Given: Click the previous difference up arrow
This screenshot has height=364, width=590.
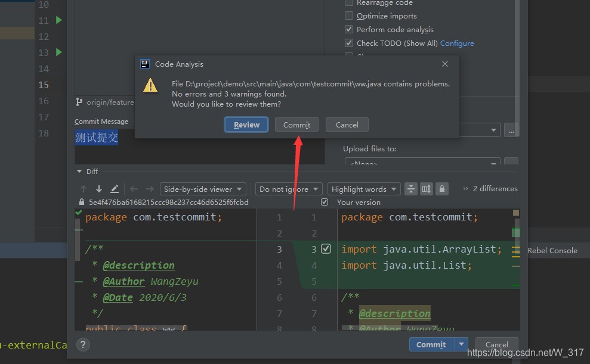Looking at the screenshot, I should click(x=84, y=189).
